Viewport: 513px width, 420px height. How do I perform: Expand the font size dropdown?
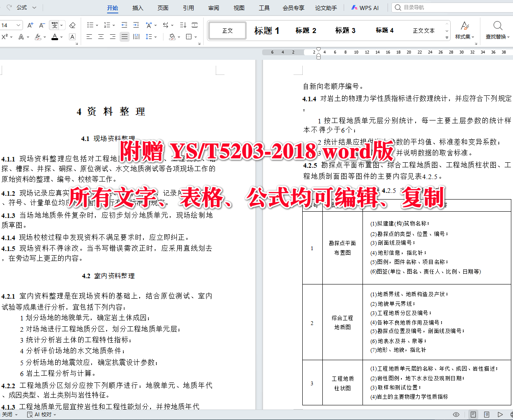coord(18,26)
